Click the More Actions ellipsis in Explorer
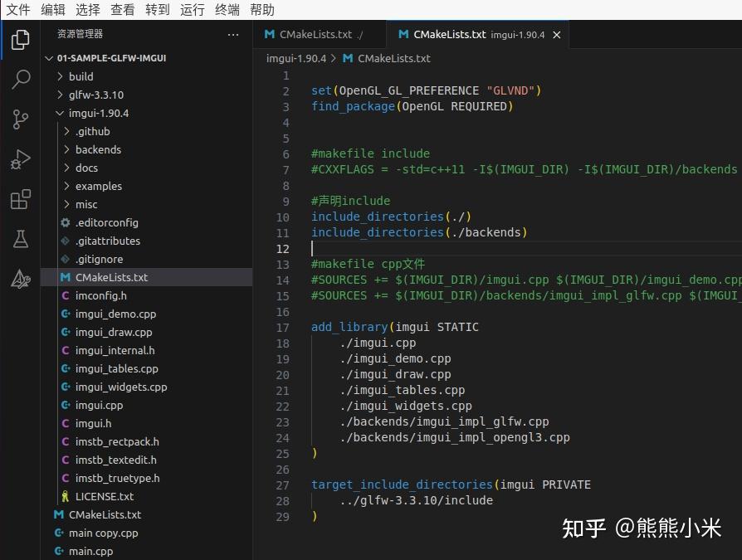742x560 pixels. 233,34
